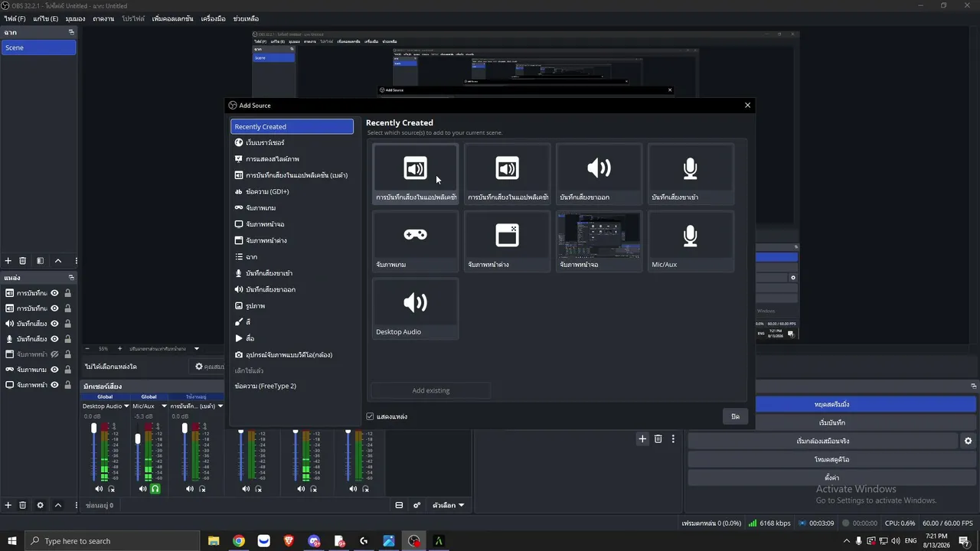Image resolution: width=980 pixels, height=551 pixels.
Task: Open the Desktop Audio channel dropdown arrow in the mixer
Action: pos(126,406)
